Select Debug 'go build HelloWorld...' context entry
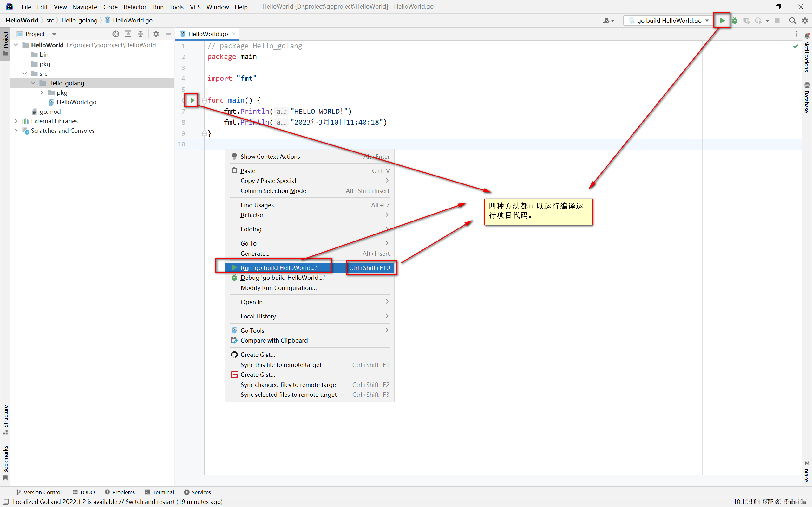 tap(282, 278)
